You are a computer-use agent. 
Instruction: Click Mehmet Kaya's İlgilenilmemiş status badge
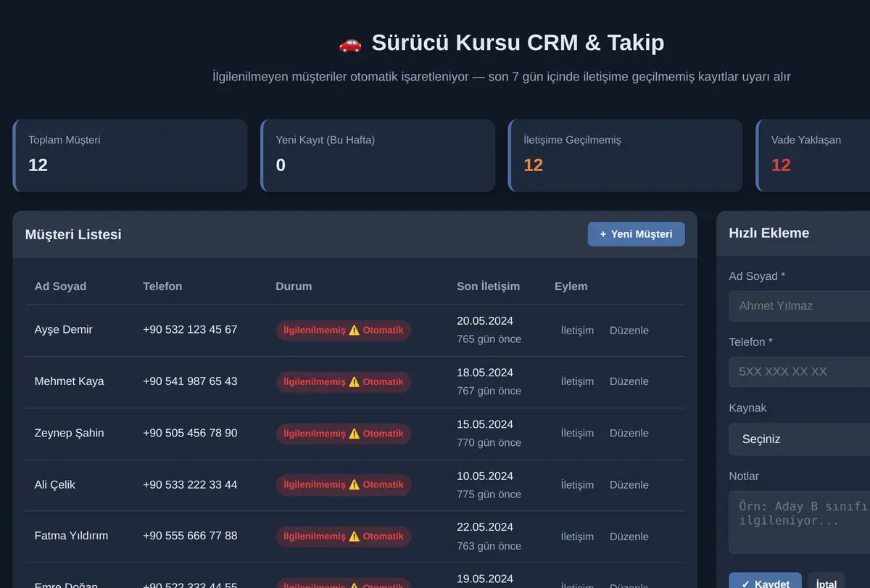[344, 382]
